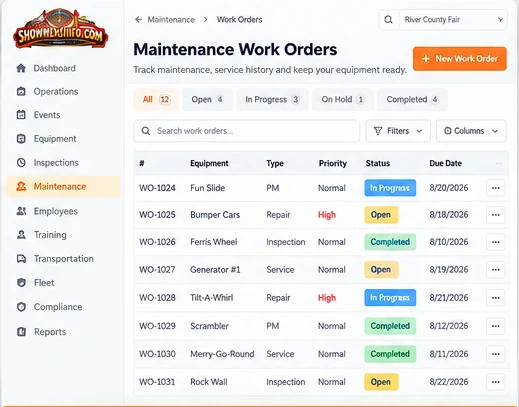The width and height of the screenshot is (519, 407).
Task: Click the New Work Order button
Action: [460, 59]
